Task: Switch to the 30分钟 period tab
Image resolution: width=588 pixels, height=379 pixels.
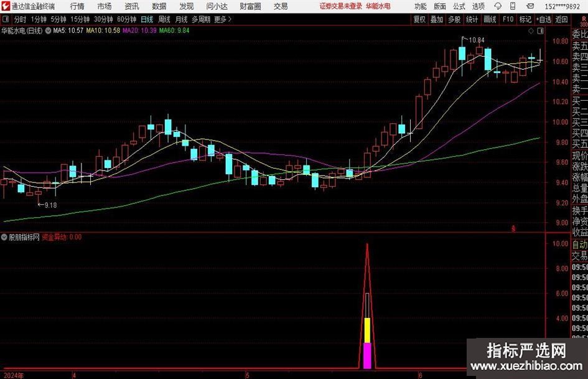Action: (x=103, y=19)
